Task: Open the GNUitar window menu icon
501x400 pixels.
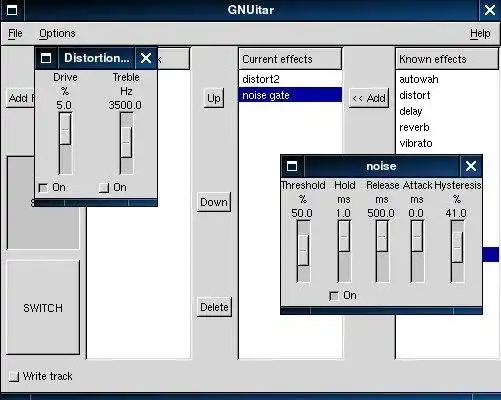Action: click(12, 10)
